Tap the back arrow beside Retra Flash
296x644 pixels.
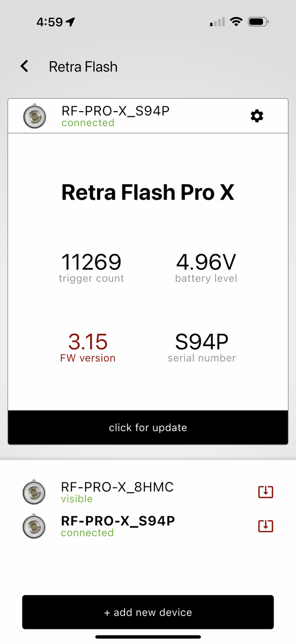(24, 67)
